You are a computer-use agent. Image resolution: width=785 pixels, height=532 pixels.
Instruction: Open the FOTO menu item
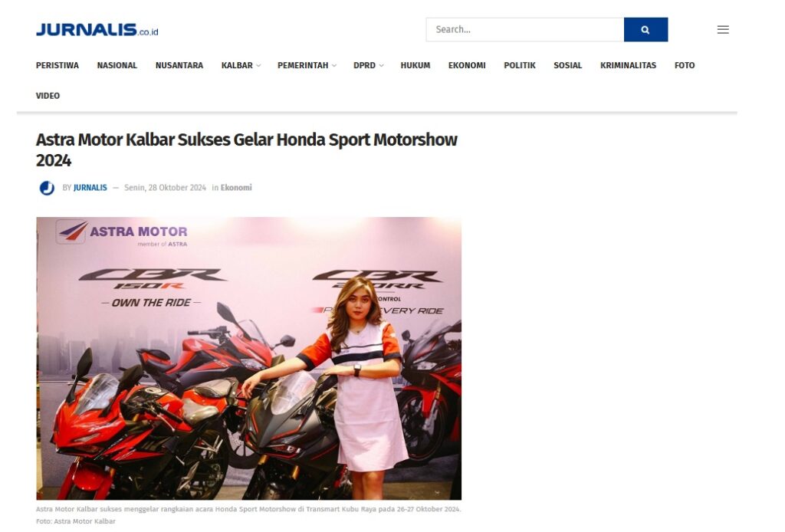click(685, 66)
